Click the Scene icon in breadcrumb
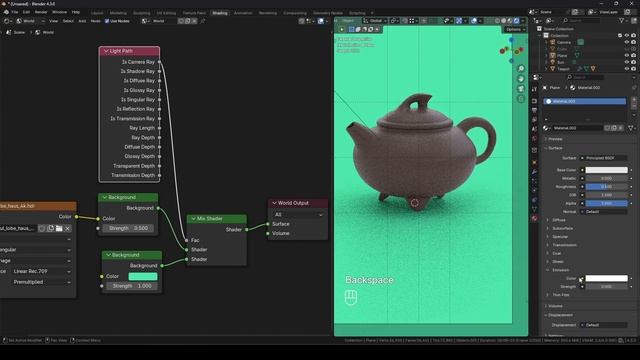 (x=9, y=32)
